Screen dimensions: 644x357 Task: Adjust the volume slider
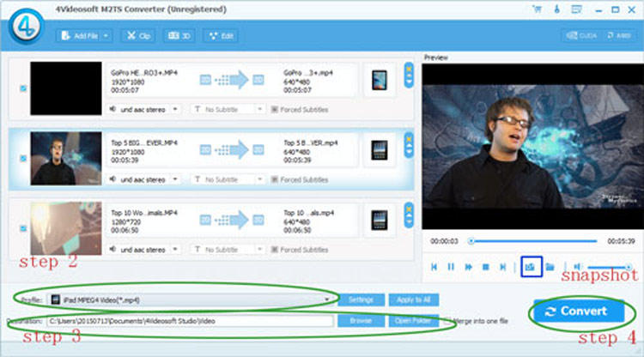click(x=609, y=267)
